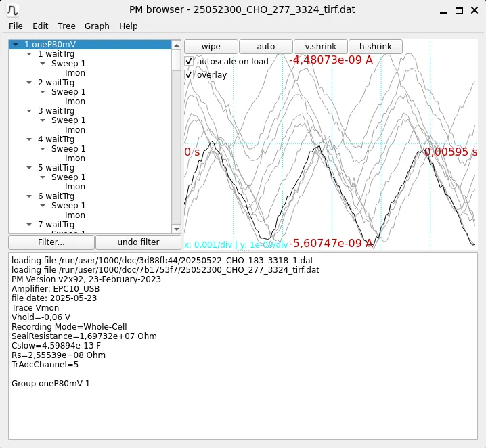The height and width of the screenshot is (448, 486).
Task: Click the tree vertical scrollbar track
Action: (x=177, y=147)
